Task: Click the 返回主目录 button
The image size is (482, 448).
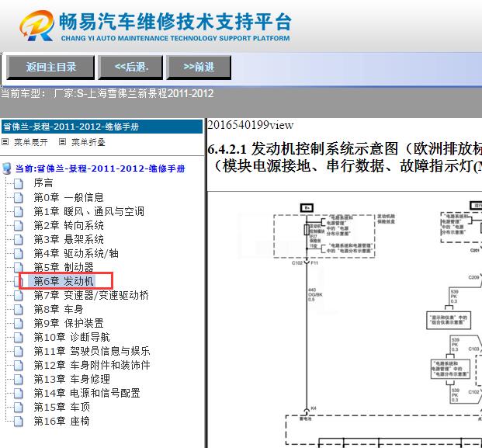Action: (x=50, y=67)
